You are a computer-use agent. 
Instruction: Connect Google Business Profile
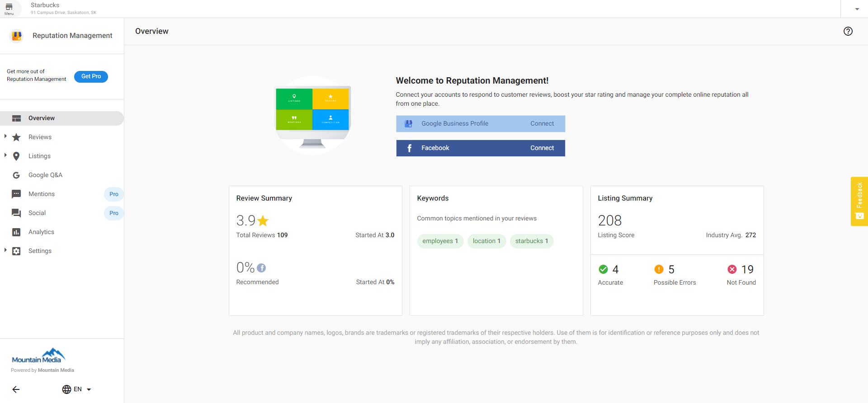coord(481,124)
